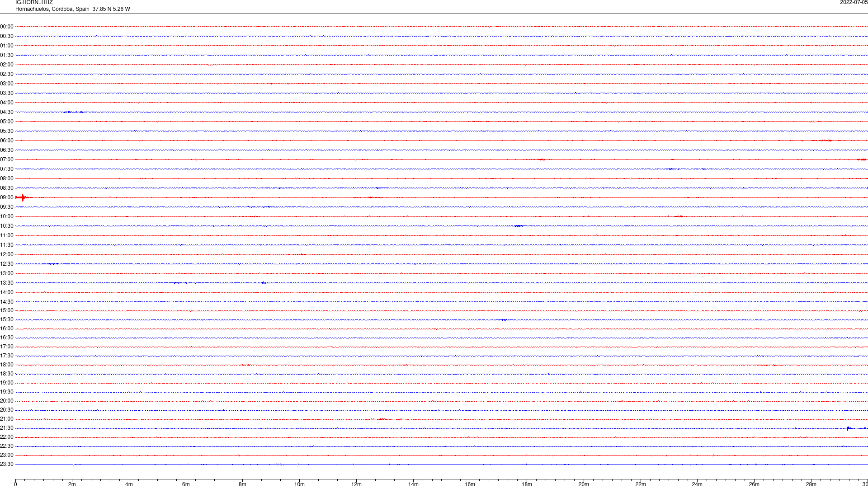The height and width of the screenshot is (488, 868).
Task: Click the large red seismic event at 09:00
Action: (x=22, y=197)
